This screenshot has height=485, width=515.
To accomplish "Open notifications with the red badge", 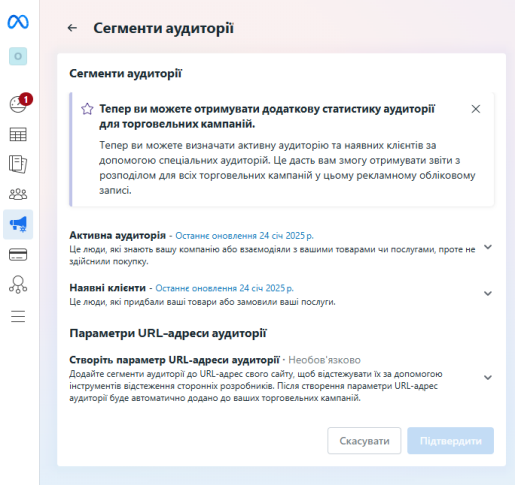I will [x=18, y=104].
